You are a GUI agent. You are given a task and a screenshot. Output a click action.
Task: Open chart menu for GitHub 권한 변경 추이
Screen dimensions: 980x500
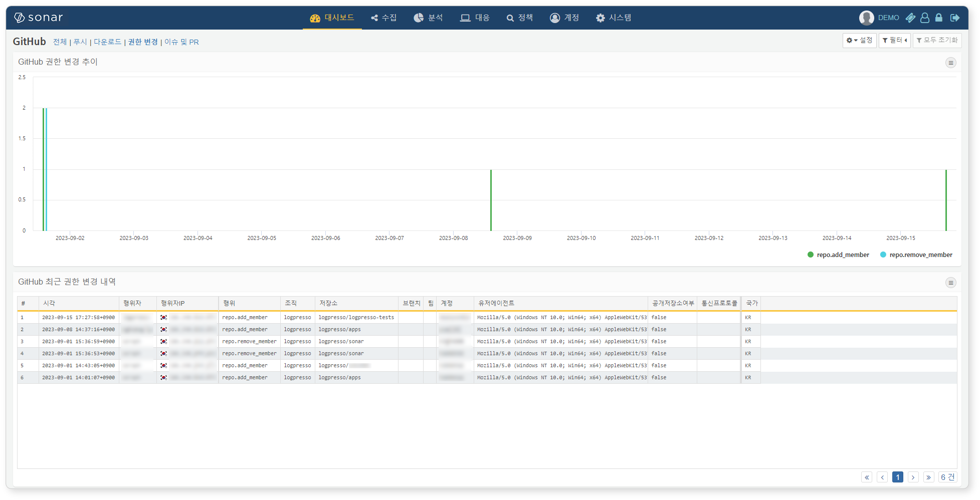[950, 63]
